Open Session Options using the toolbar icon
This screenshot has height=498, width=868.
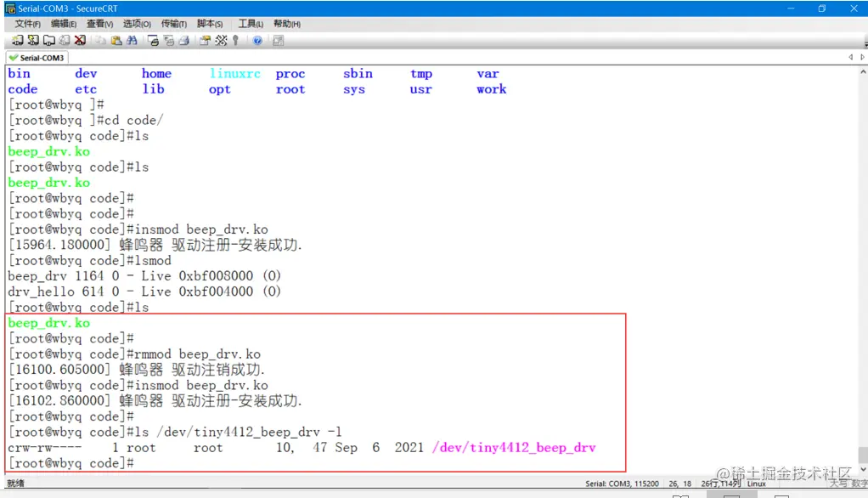point(204,41)
